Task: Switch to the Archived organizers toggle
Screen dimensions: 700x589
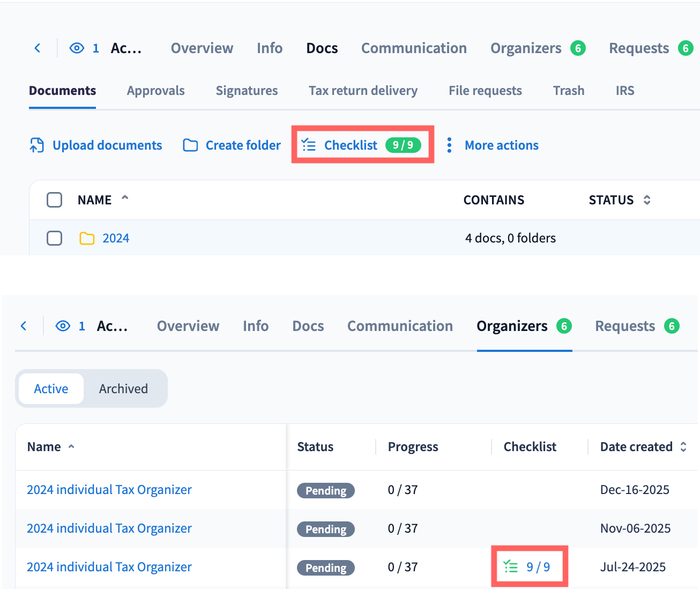Action: tap(123, 389)
